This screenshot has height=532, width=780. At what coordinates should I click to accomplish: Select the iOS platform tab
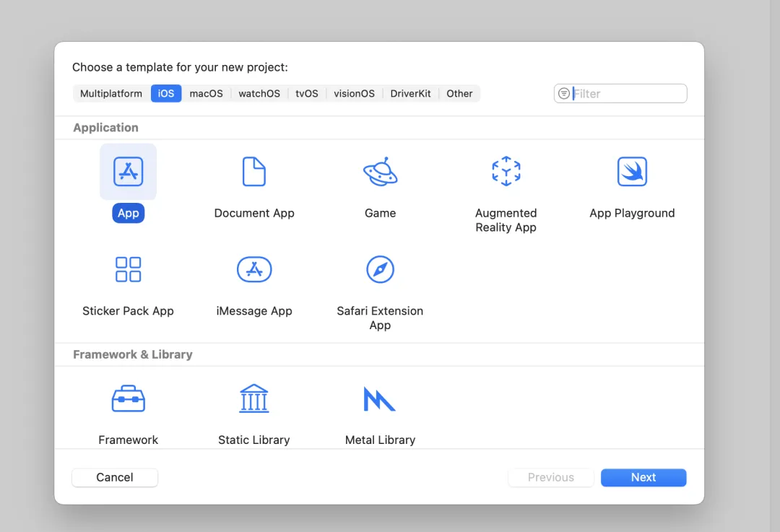[166, 93]
